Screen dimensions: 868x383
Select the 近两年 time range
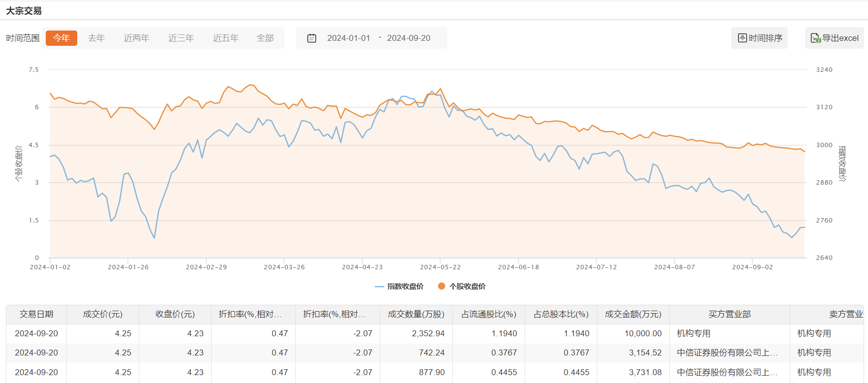click(136, 38)
